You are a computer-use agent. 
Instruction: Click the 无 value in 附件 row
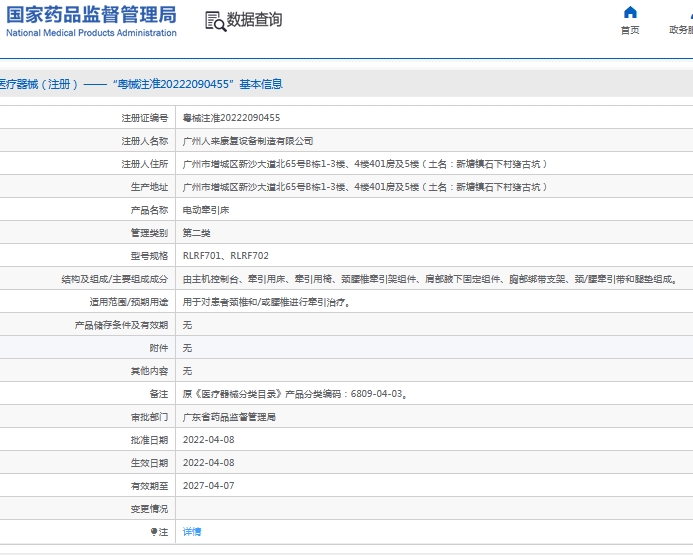click(x=187, y=348)
